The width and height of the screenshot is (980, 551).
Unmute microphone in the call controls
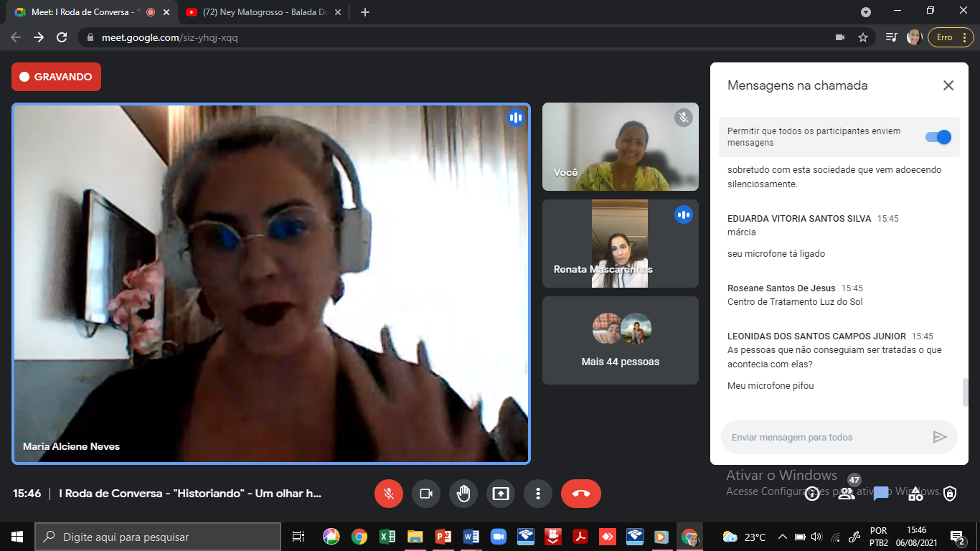[x=389, y=494]
